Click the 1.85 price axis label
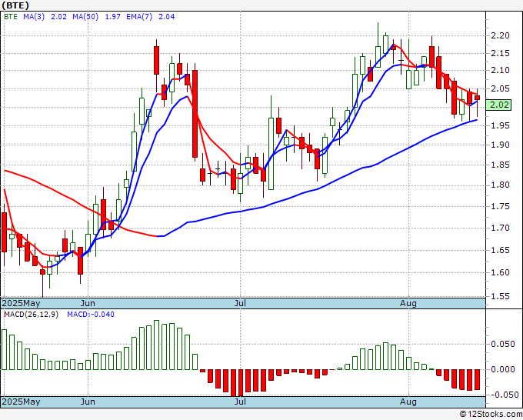The image size is (523, 420). (500, 165)
